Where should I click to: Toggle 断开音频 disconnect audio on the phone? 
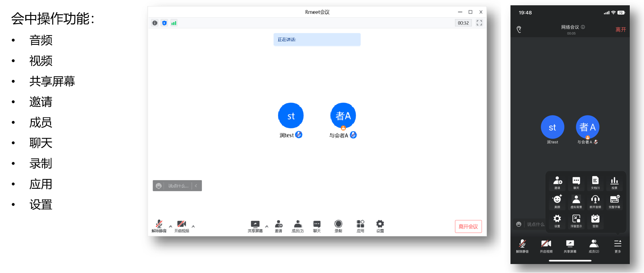point(595,200)
